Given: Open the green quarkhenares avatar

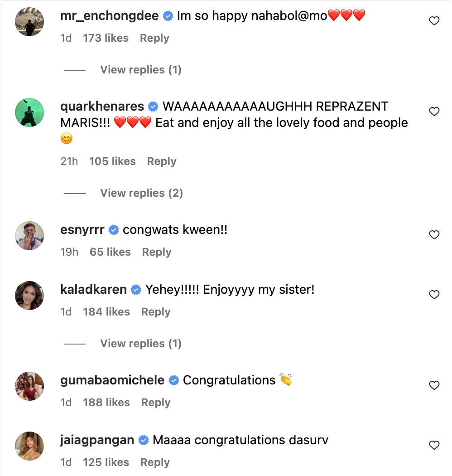Looking at the screenshot, I should [29, 112].
